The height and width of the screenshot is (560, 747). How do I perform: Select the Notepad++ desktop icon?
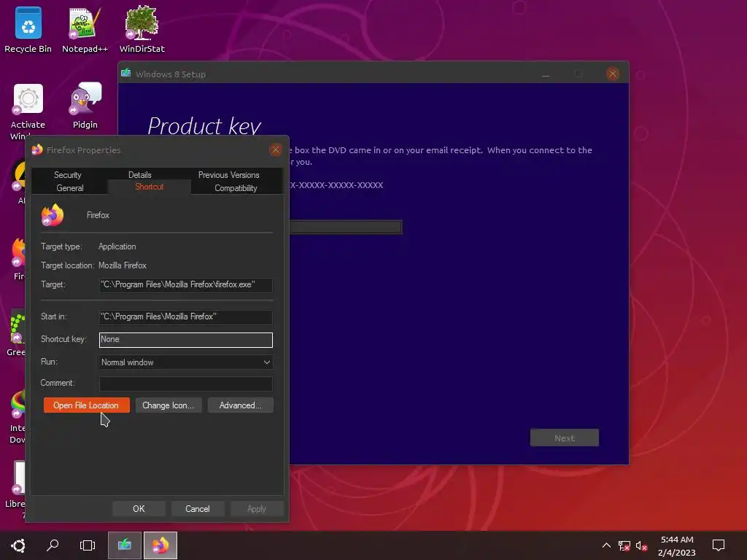pyautogui.click(x=85, y=29)
